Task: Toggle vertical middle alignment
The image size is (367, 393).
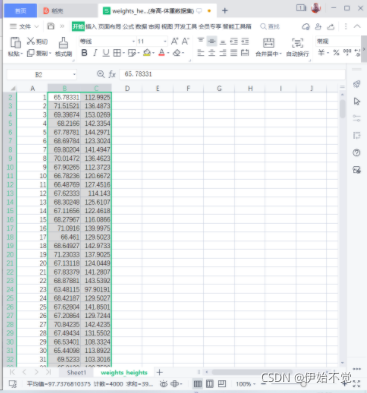Action: point(212,41)
